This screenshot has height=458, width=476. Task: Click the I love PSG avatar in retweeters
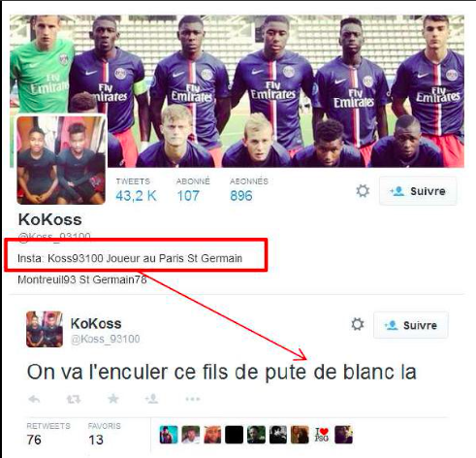tap(322, 435)
